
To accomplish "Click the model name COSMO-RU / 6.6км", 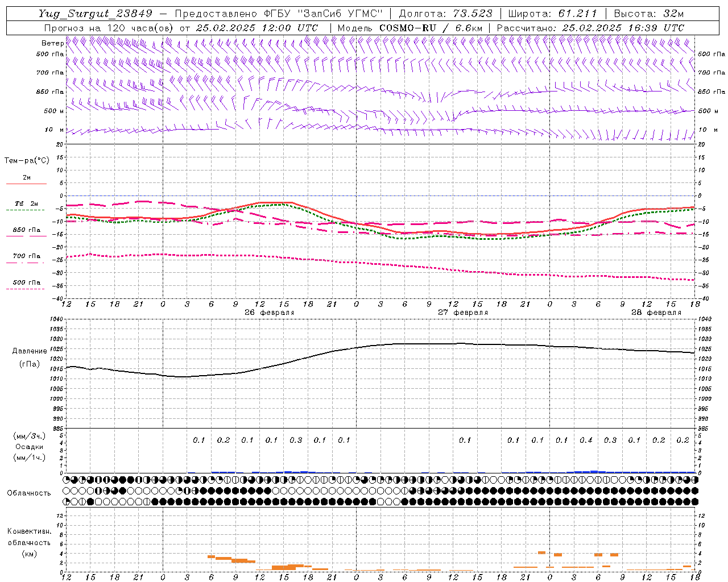I will pyautogui.click(x=431, y=28).
